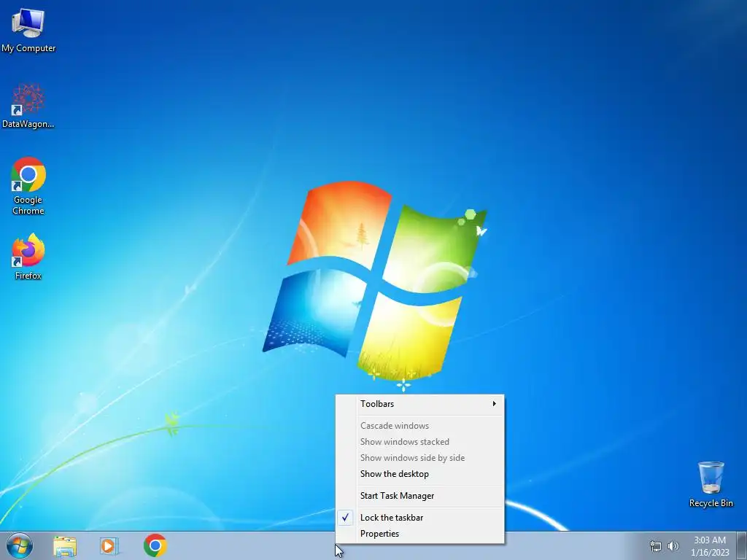Select the Firefox desktop shortcut
747x560 pixels.
[28, 257]
